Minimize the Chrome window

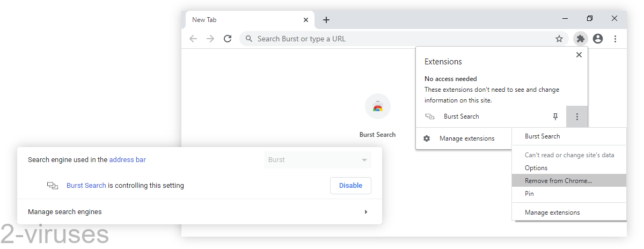(x=565, y=19)
